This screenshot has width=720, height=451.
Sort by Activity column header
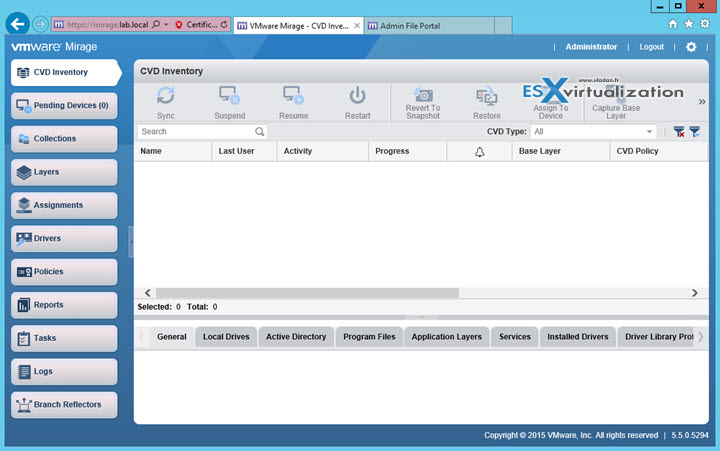click(323, 151)
